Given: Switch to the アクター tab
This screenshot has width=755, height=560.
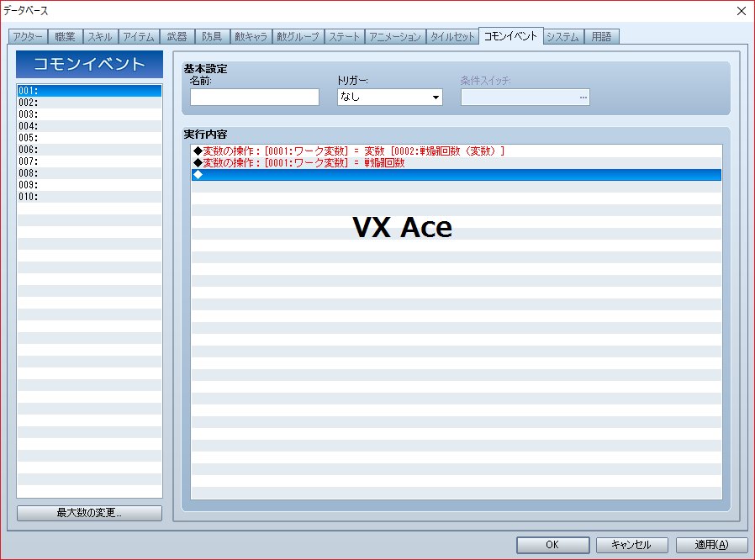Looking at the screenshot, I should tap(28, 37).
